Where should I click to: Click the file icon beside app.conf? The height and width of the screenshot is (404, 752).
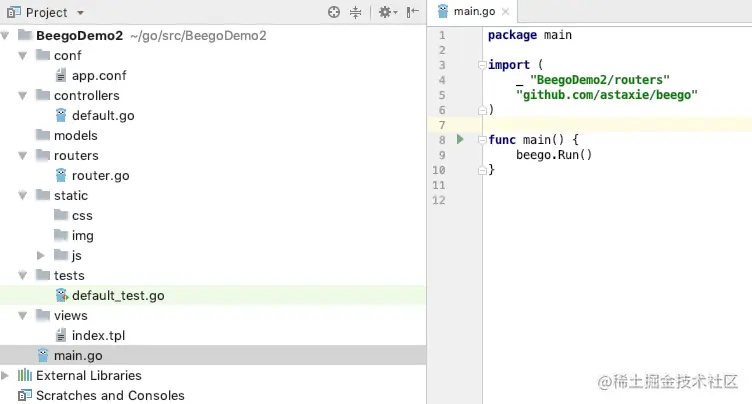[61, 75]
